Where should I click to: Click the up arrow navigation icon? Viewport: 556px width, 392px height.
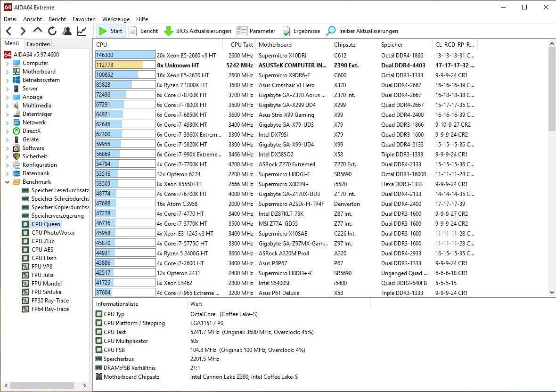click(37, 31)
